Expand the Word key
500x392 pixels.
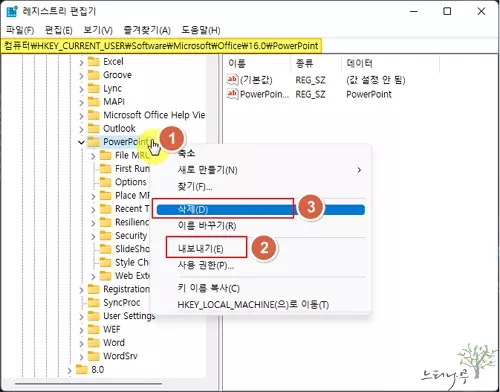click(81, 343)
